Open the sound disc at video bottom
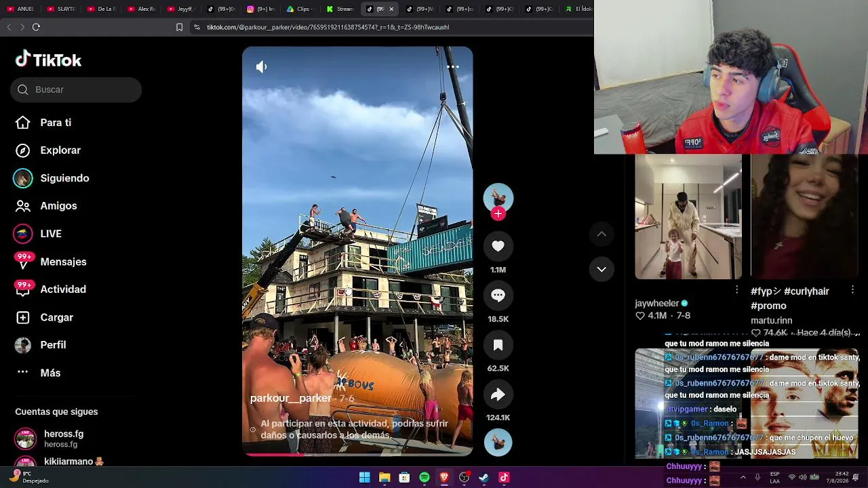The height and width of the screenshot is (488, 868). [x=498, y=443]
